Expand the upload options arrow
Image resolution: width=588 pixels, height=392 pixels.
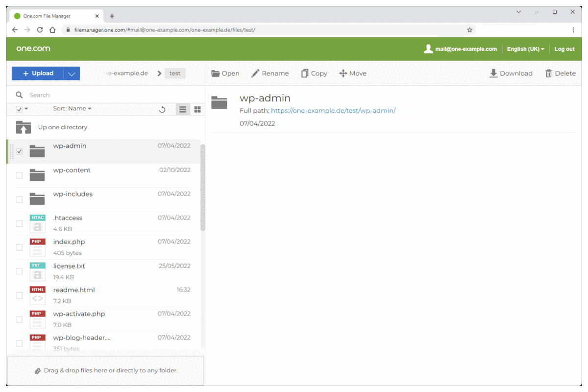[72, 73]
